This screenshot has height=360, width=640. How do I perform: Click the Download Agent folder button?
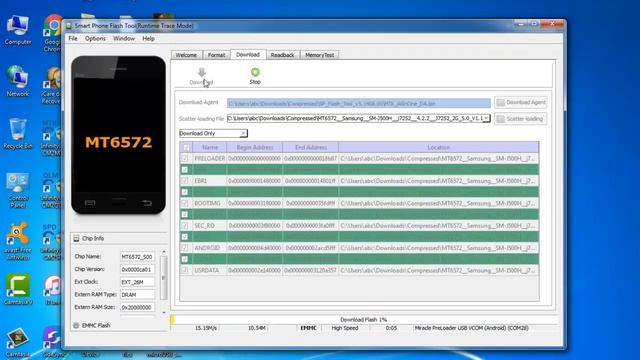521,102
